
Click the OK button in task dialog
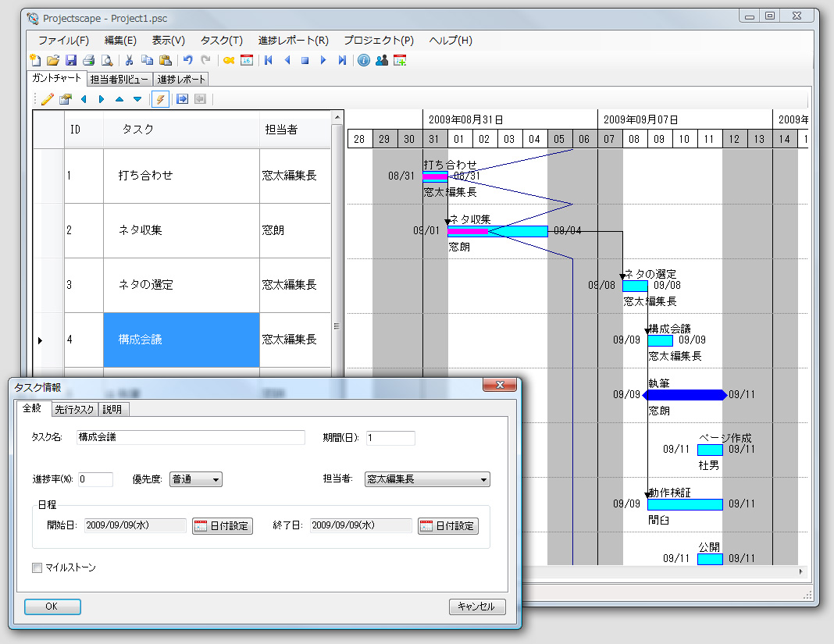point(52,606)
